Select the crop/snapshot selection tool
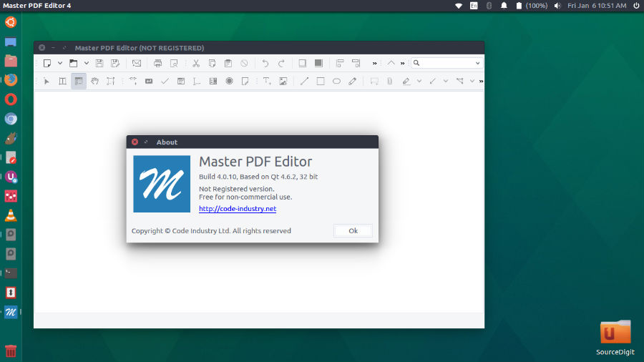Screen dimensions: 644x362 coord(110,82)
